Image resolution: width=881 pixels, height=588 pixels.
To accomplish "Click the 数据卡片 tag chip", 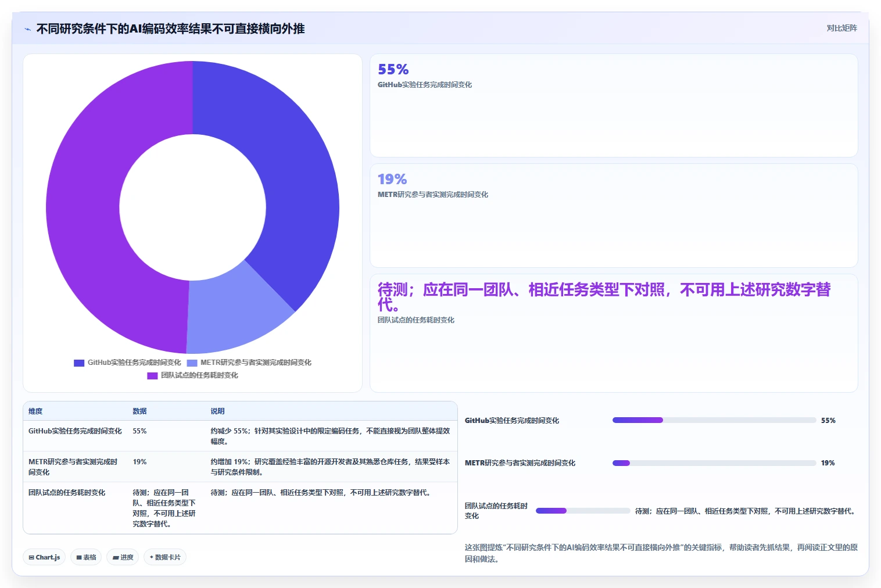I will coord(165,557).
